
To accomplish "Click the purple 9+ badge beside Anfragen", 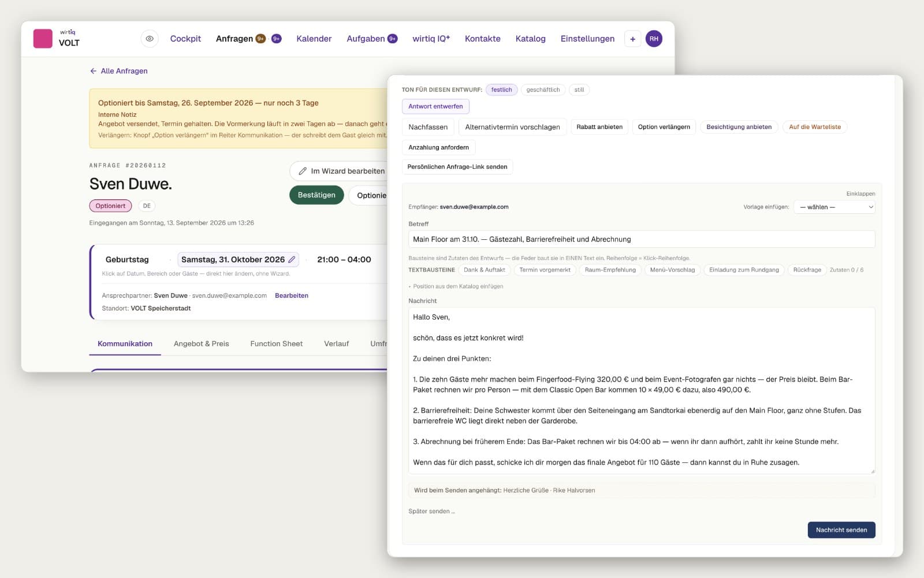I will (x=277, y=39).
